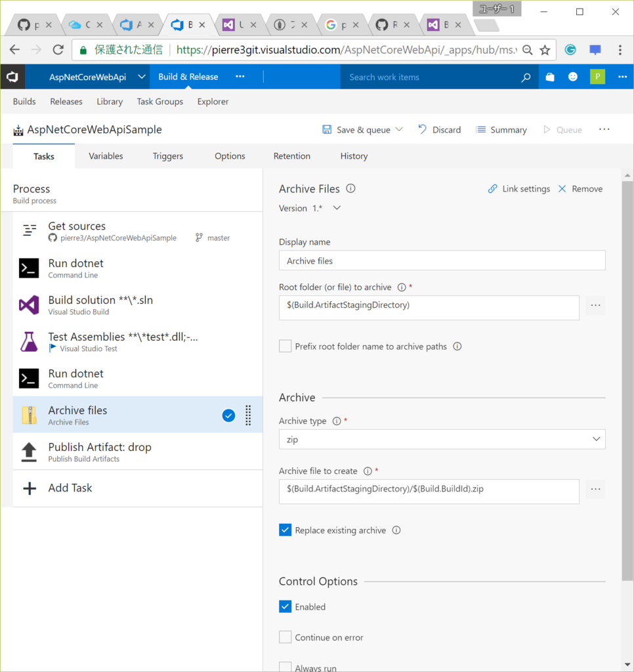Select the first Run dotnet task

(138, 268)
